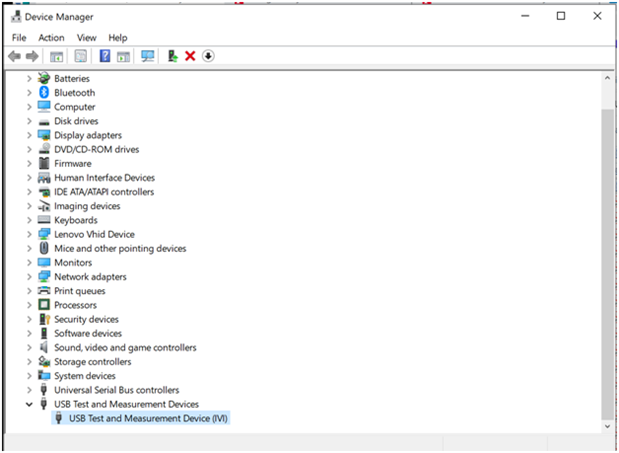Click the Show/Hide console tree icon
This screenshot has width=619, height=453.
tap(56, 56)
